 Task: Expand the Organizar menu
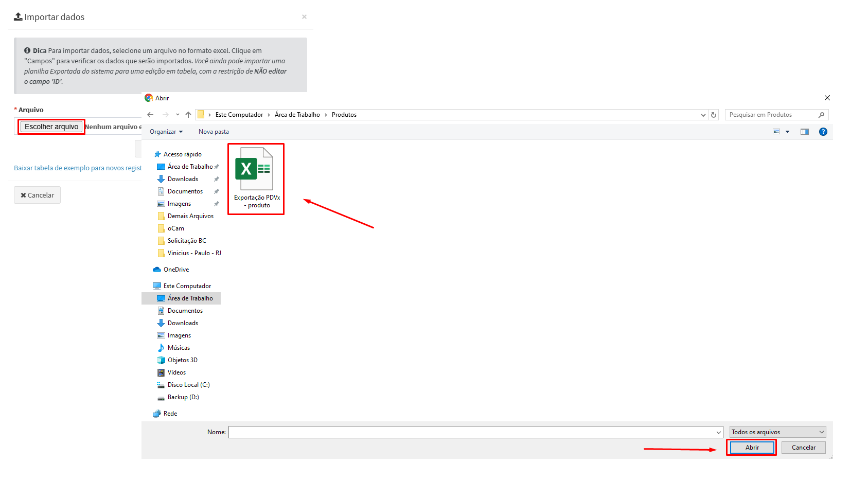[166, 132]
